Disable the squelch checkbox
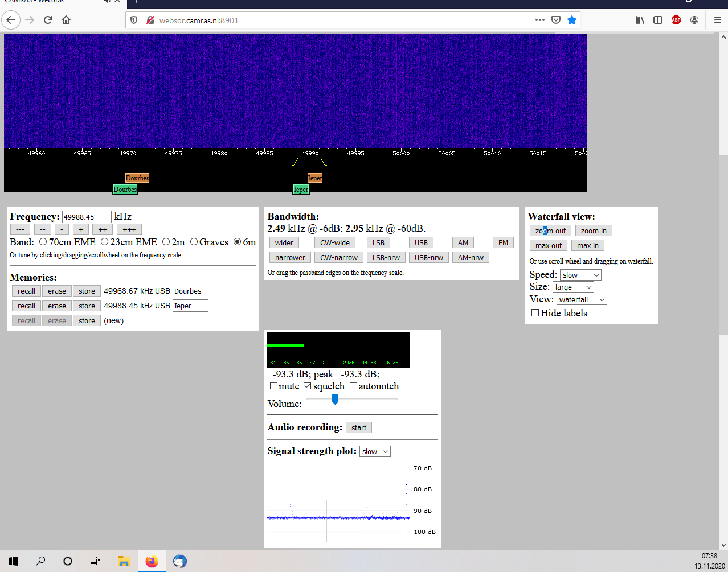Viewport: 728px width, 572px height. tap(308, 386)
